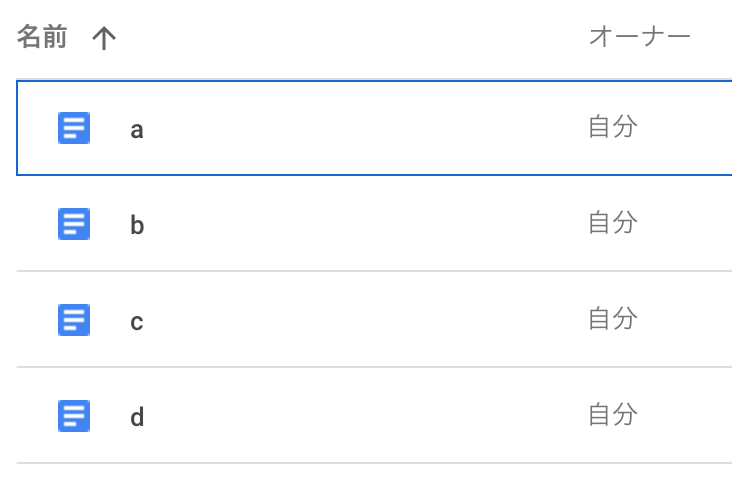Select the whole list row containing d
This screenshot has height=486, width=732.
click(x=374, y=416)
